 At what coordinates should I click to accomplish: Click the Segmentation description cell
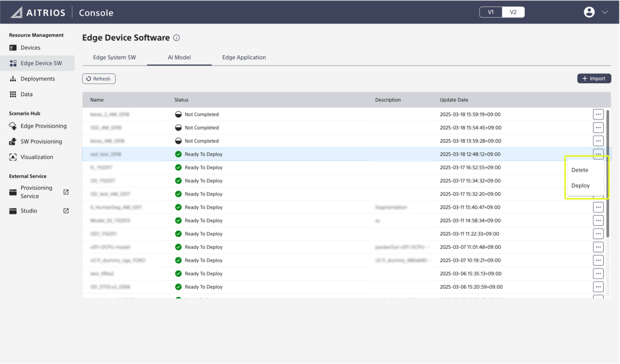point(391,207)
